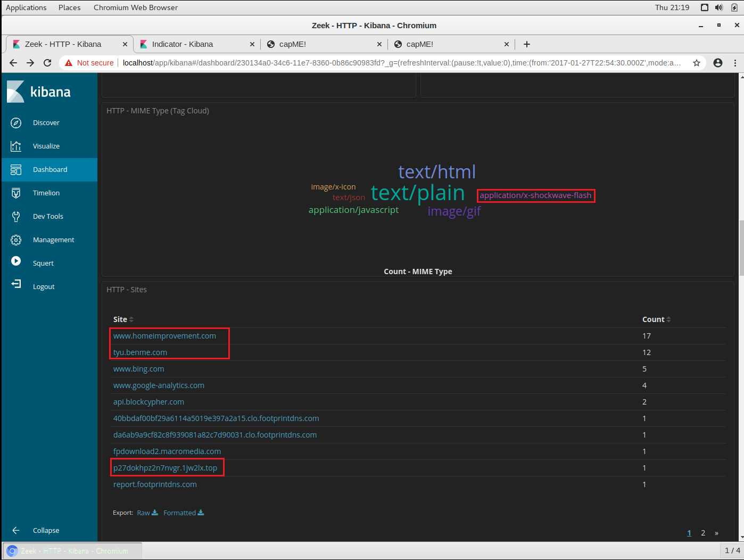Click the system volume speaker icon
This screenshot has height=560, width=744.
719,7
